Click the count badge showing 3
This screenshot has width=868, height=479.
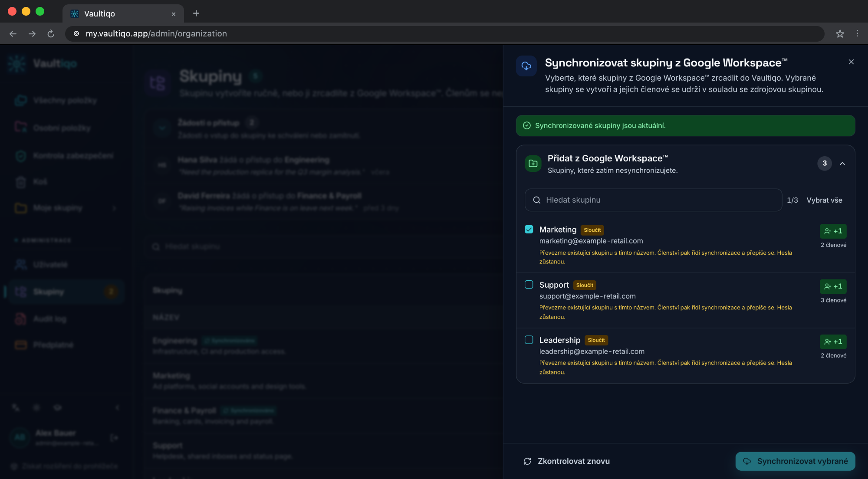click(x=825, y=163)
